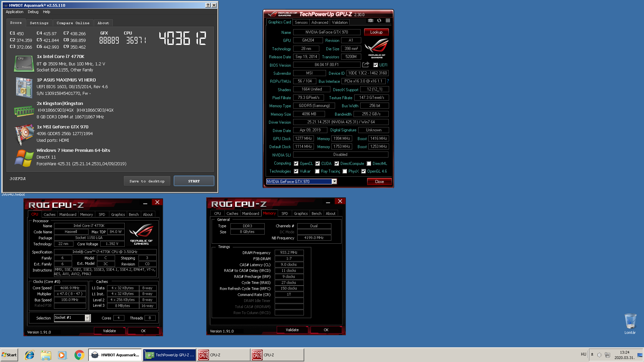Toggle PhysX checkbox
The height and width of the screenshot is (362, 644).
(345, 171)
